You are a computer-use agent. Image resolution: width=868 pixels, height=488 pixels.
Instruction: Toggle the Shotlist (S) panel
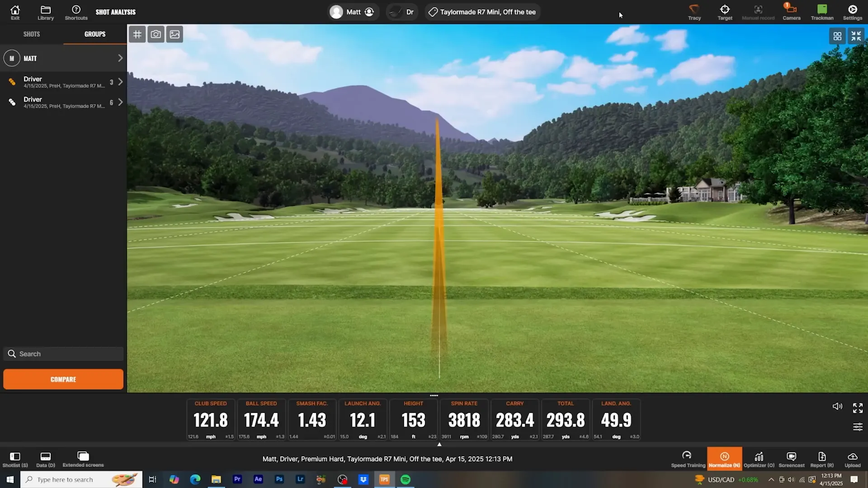click(15, 459)
